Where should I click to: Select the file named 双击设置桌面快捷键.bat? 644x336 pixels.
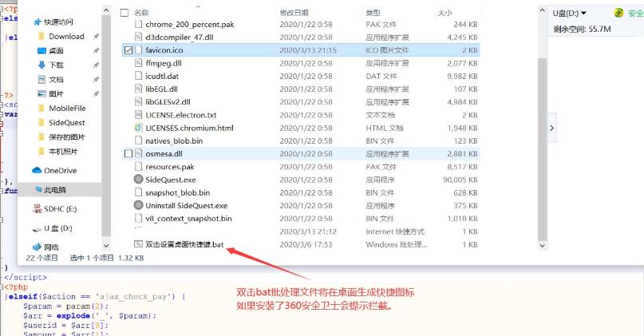tap(184, 244)
